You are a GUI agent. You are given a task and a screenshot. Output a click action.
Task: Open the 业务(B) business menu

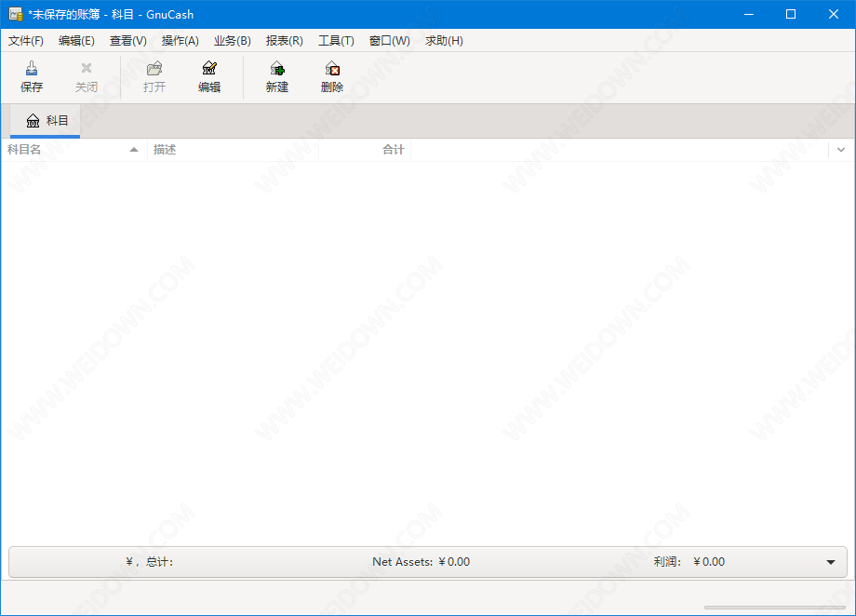click(x=232, y=41)
